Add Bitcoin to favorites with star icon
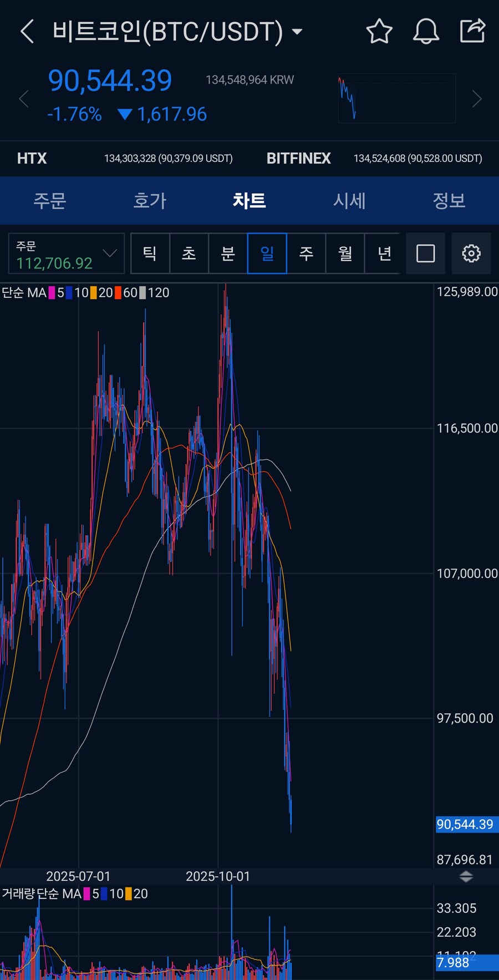 click(379, 31)
